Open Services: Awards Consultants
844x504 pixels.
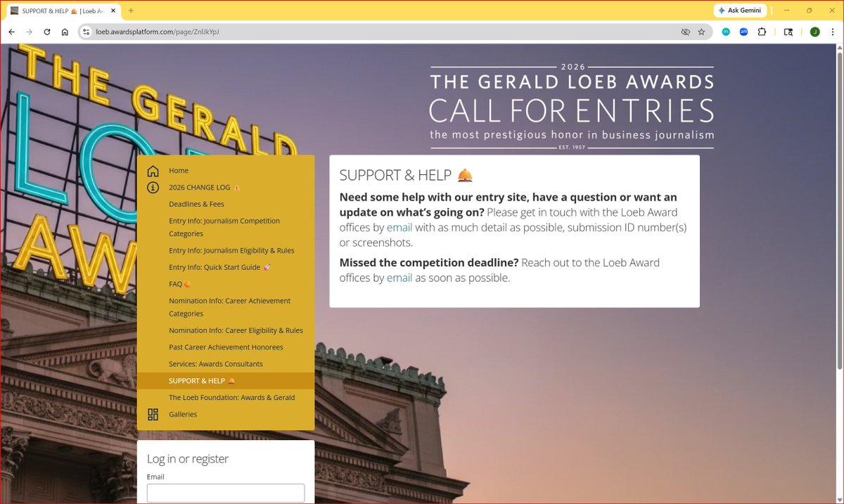[216, 364]
